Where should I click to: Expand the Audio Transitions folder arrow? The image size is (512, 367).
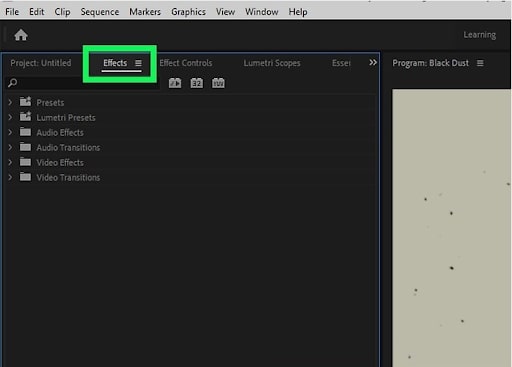click(10, 147)
